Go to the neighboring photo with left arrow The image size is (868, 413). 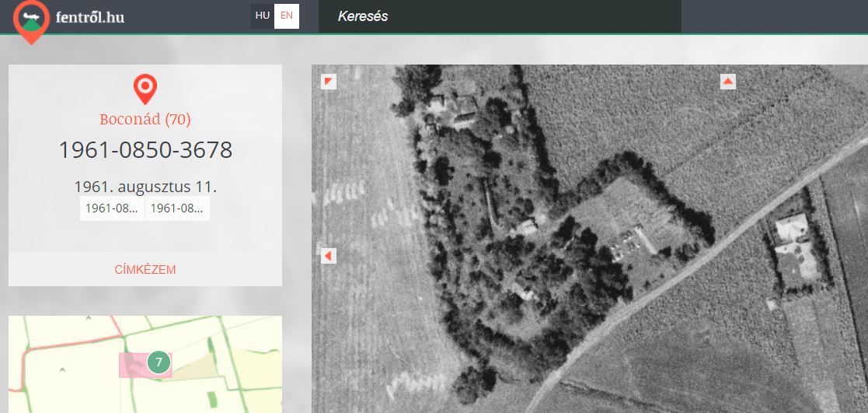click(x=328, y=256)
